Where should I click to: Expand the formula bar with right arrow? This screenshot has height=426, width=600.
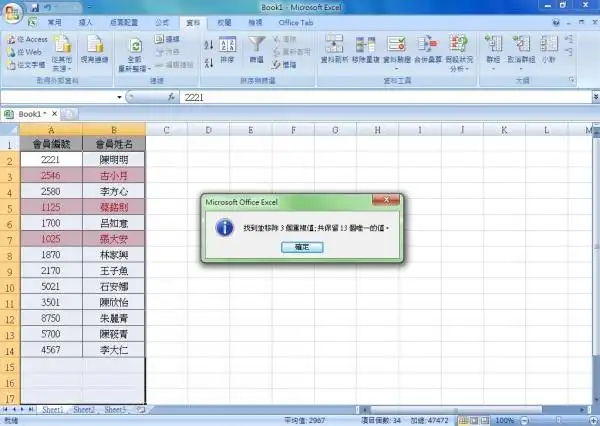[x=596, y=97]
